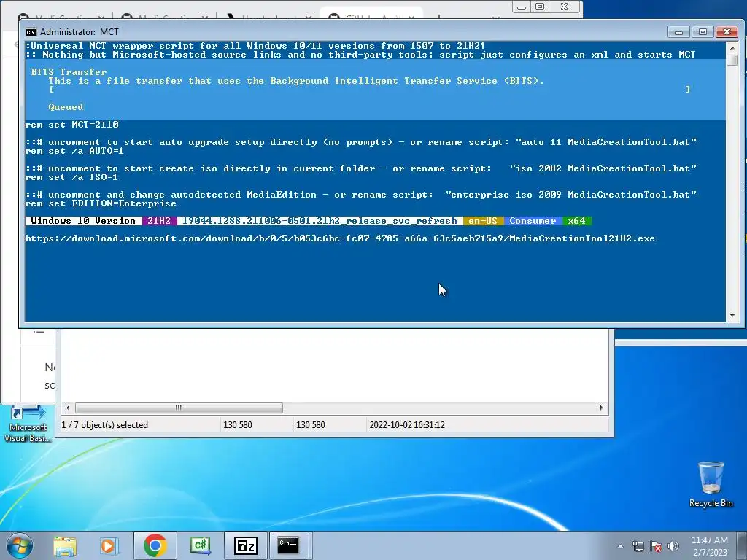Maximize the background Chrome window

[x=540, y=7]
